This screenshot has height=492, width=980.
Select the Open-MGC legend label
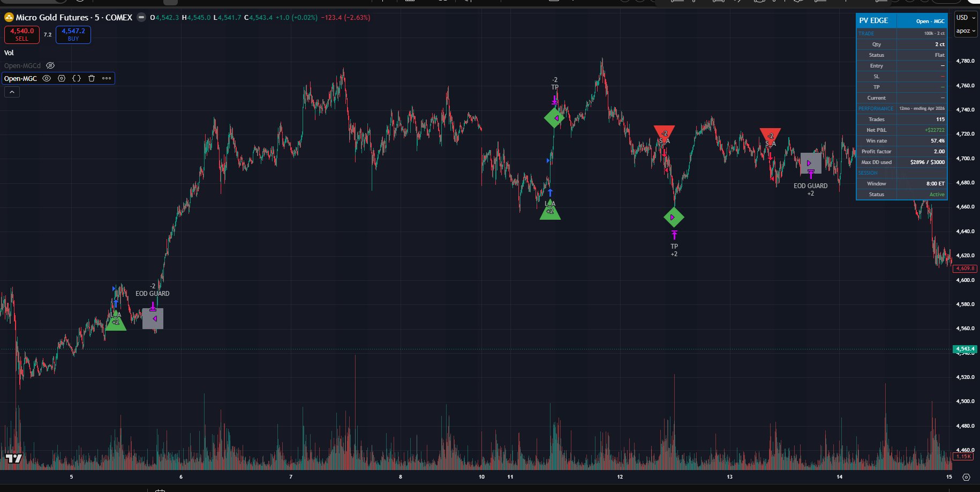(21, 78)
